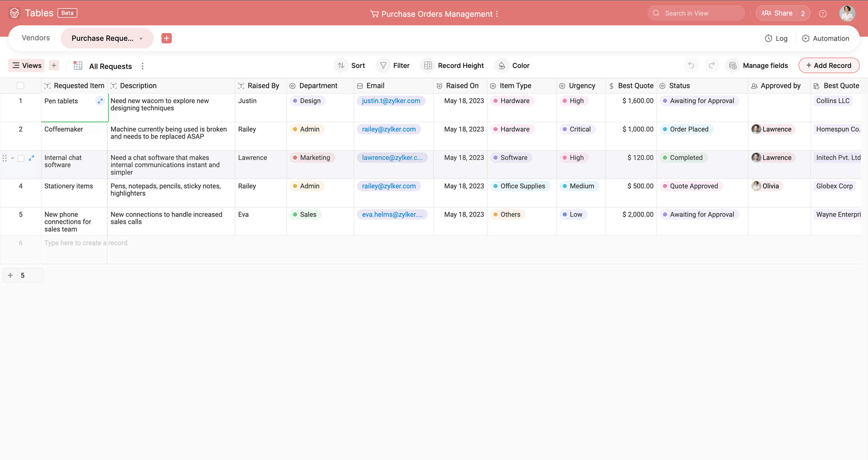The width and height of the screenshot is (868, 460).
Task: Open the help question mark icon
Action: [x=823, y=14]
